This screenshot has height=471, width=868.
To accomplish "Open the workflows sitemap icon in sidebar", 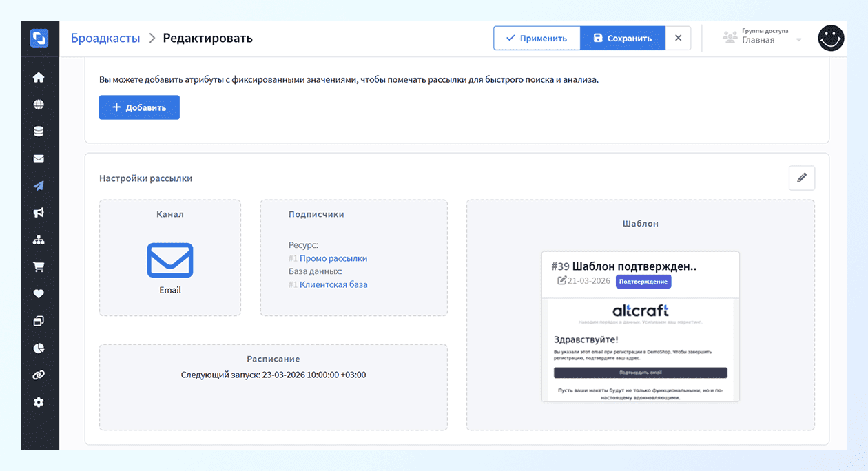I will [x=39, y=240].
